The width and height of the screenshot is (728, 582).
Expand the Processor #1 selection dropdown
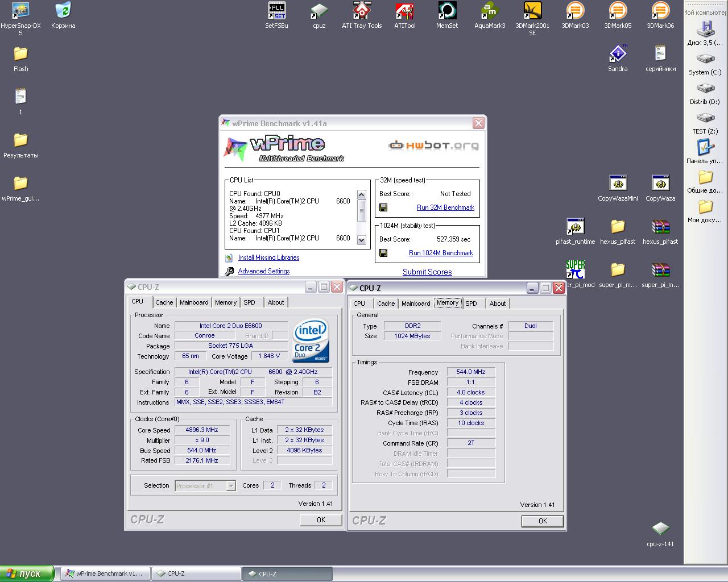pyautogui.click(x=231, y=486)
